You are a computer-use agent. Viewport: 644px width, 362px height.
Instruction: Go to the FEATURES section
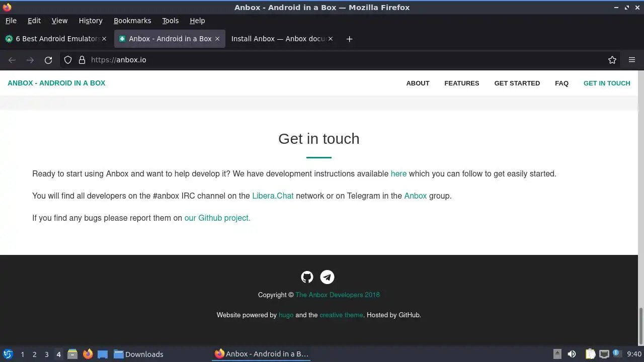tap(461, 83)
